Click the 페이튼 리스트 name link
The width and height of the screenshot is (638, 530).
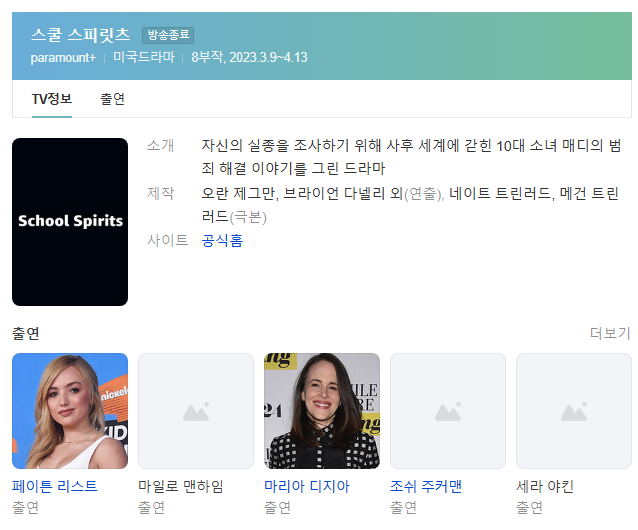[55, 487]
